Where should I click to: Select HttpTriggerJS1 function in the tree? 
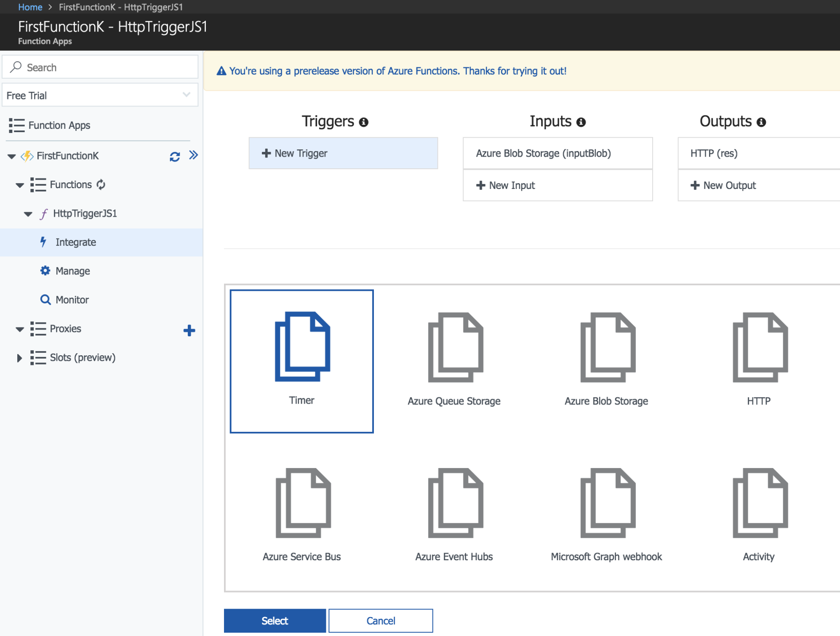(x=85, y=213)
